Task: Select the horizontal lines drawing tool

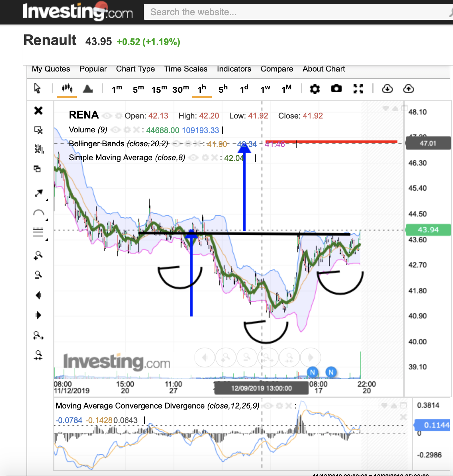Action: tap(38, 232)
